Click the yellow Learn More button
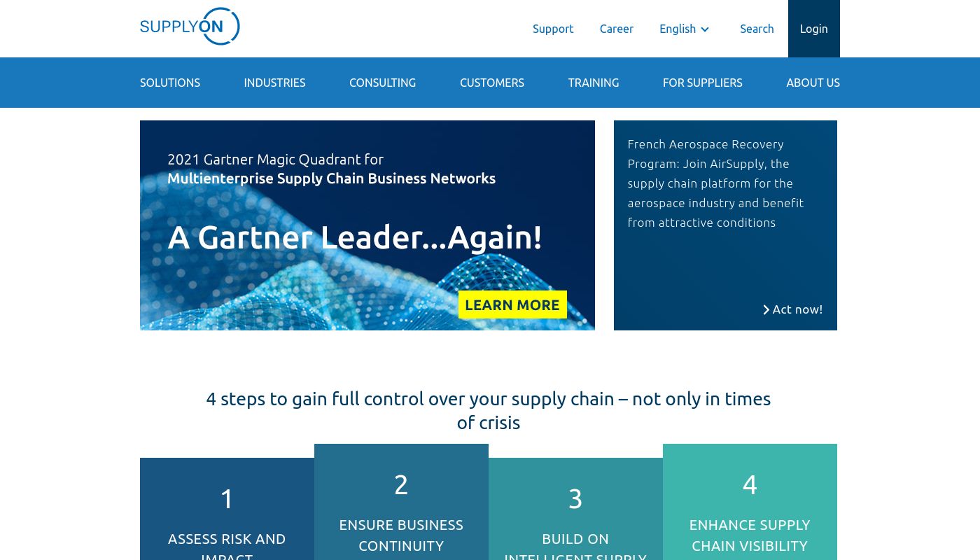This screenshot has height=560, width=980. click(x=512, y=304)
